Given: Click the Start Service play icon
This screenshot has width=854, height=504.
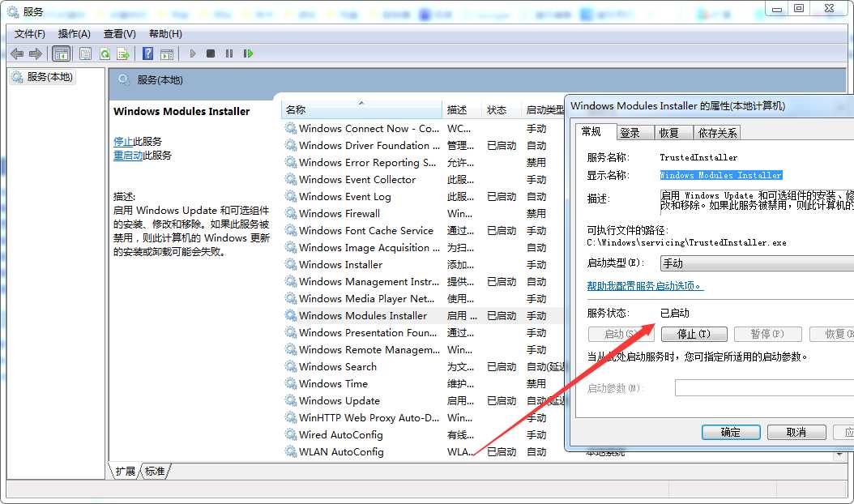Looking at the screenshot, I should (192, 53).
